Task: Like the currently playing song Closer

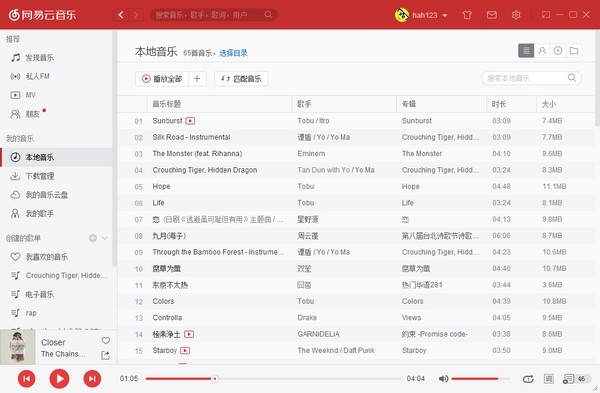Action: tap(106, 340)
